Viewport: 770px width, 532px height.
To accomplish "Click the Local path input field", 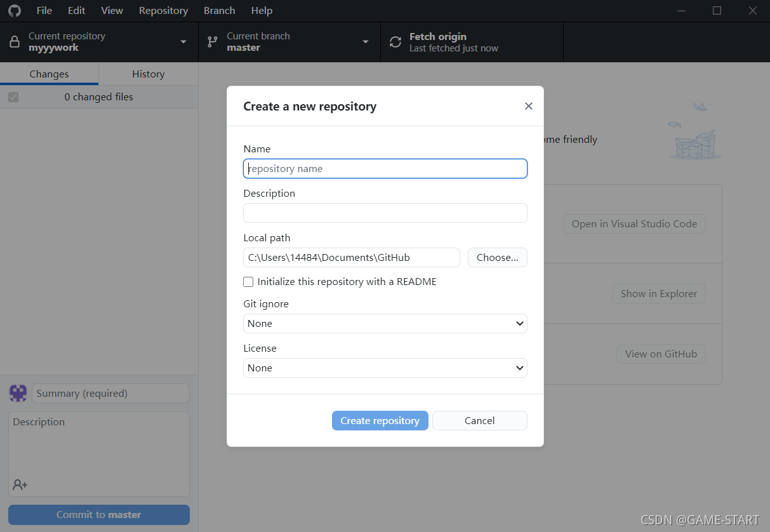I will point(352,257).
